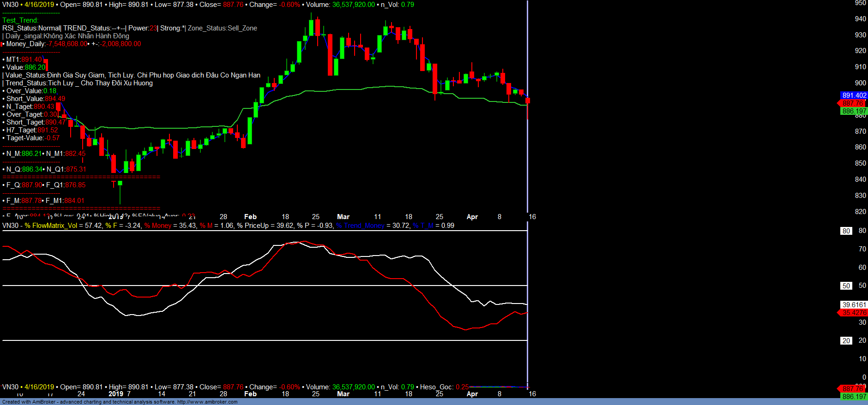Click Apr on the upper chart's date axis
The height and width of the screenshot is (405, 868).
[472, 217]
